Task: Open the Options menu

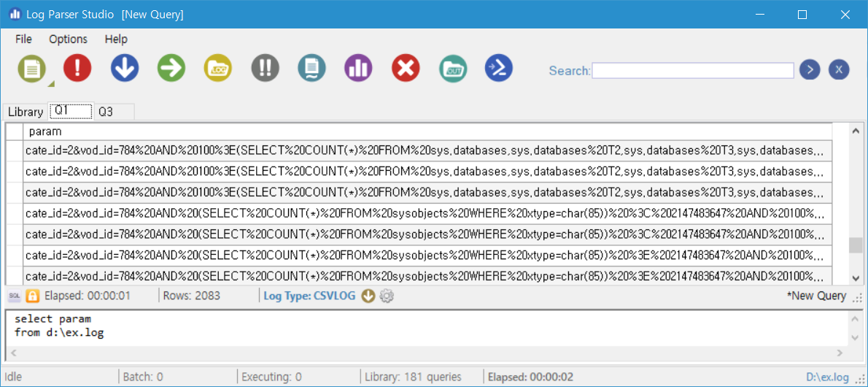Action: 68,39
